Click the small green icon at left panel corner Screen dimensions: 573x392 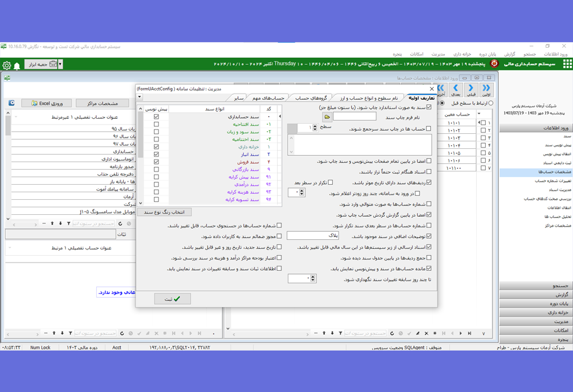pyautogui.click(x=7, y=77)
